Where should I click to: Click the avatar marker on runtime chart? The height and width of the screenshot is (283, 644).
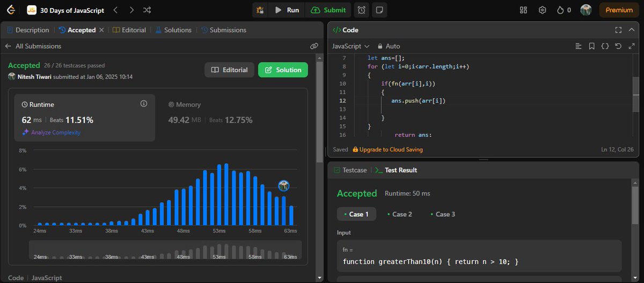[x=284, y=186]
